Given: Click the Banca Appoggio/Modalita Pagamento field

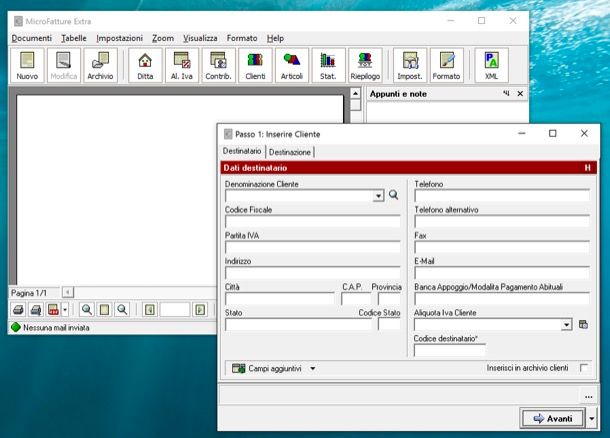Looking at the screenshot, I should 502,298.
